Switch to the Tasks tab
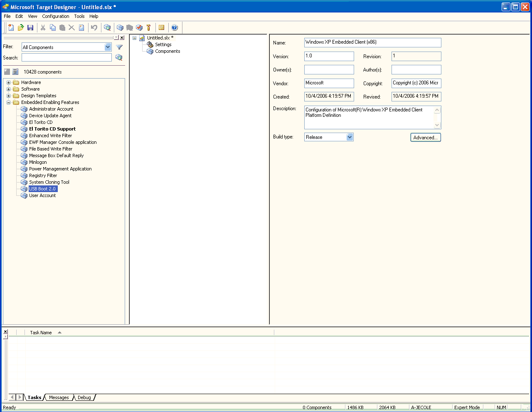 pos(34,397)
